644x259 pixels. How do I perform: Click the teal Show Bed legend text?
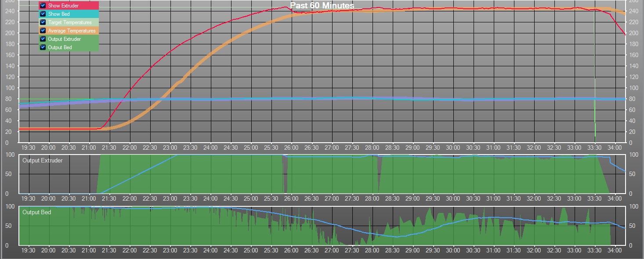[x=58, y=14]
